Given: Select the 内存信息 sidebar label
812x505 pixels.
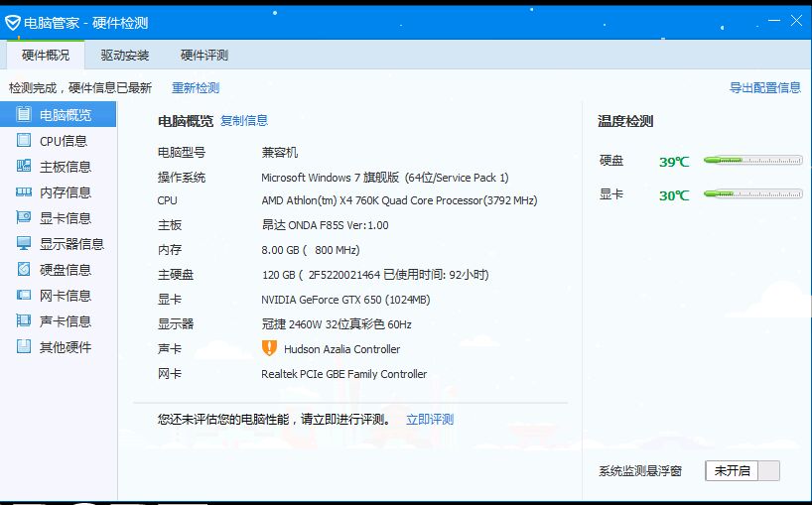Looking at the screenshot, I should 66,192.
